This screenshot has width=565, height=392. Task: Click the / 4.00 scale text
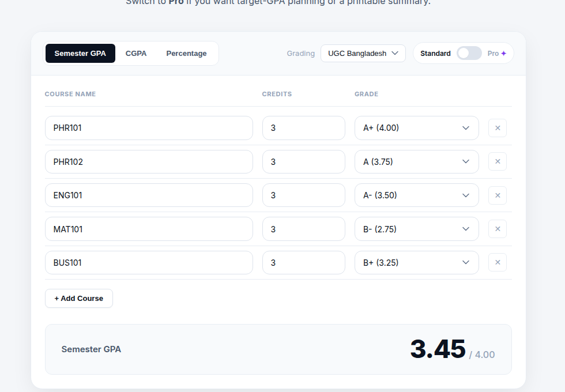point(482,355)
